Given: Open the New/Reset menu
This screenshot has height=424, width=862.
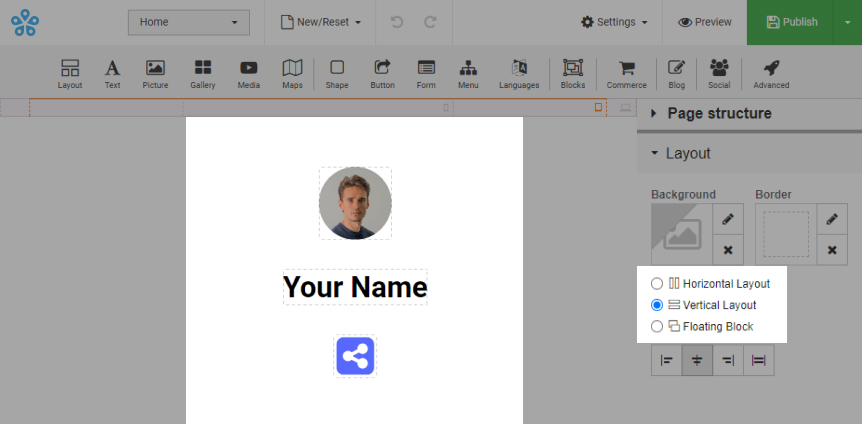Looking at the screenshot, I should tap(320, 22).
